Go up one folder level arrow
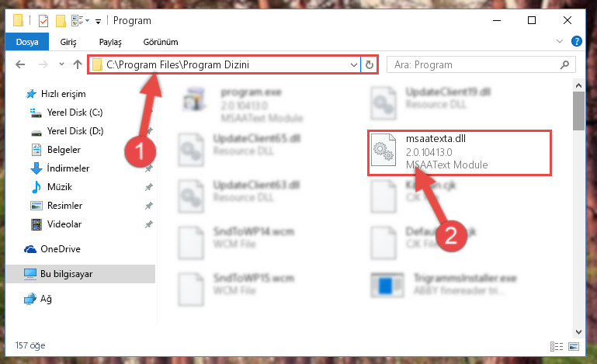This screenshot has width=597, height=364. pos(78,64)
